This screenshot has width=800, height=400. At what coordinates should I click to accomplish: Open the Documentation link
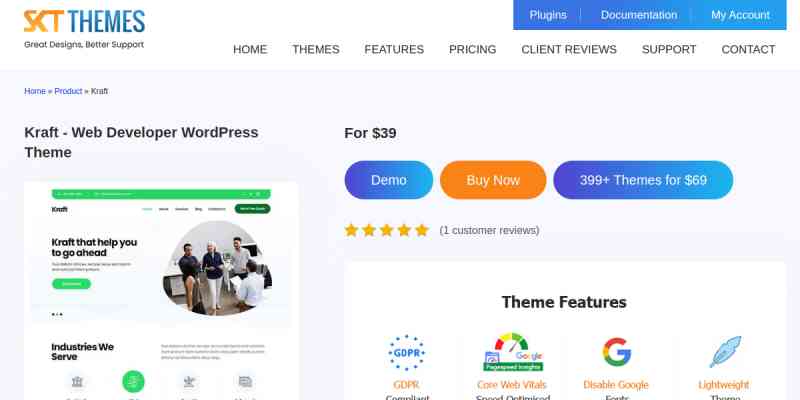click(639, 15)
